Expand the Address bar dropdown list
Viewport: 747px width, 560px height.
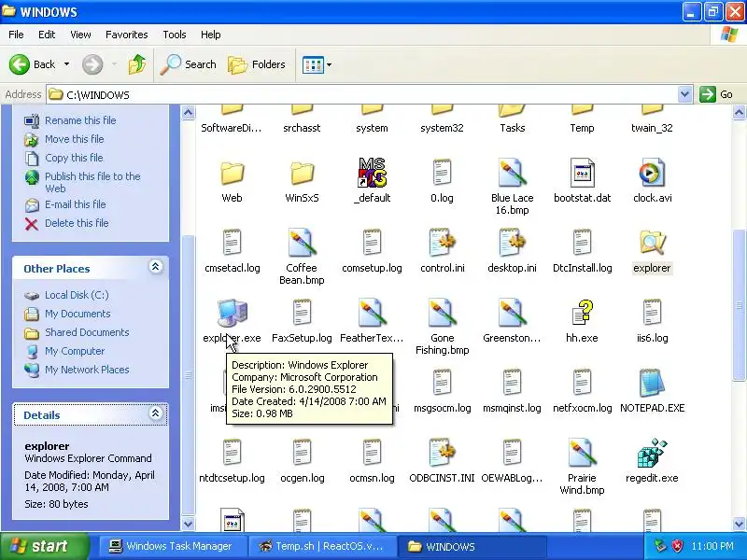coord(684,94)
